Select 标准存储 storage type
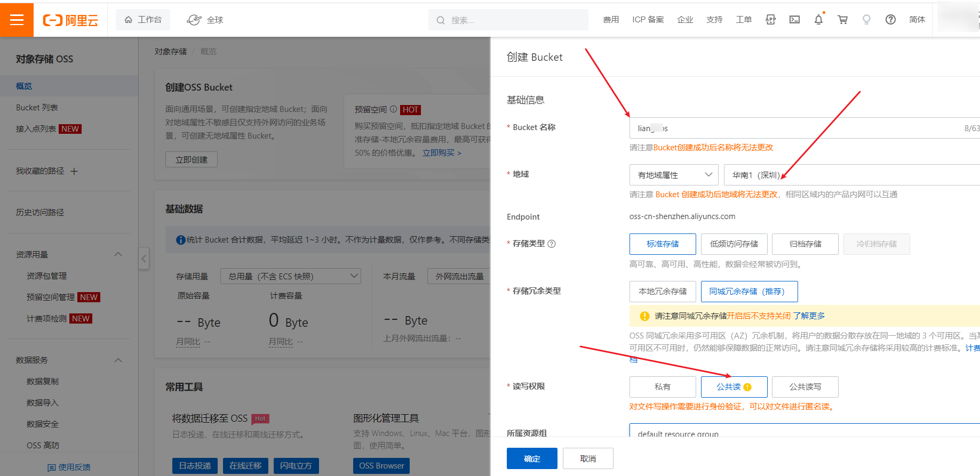Image resolution: width=980 pixels, height=476 pixels. tap(663, 244)
